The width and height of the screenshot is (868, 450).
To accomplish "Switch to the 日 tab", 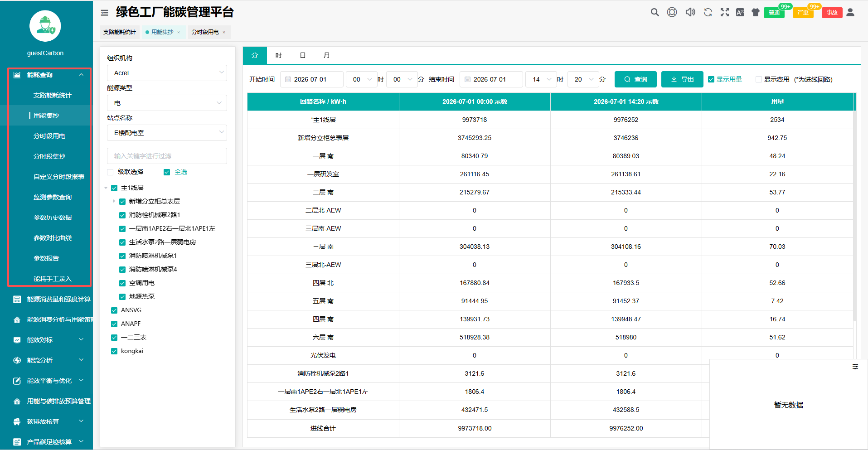I will coord(302,55).
